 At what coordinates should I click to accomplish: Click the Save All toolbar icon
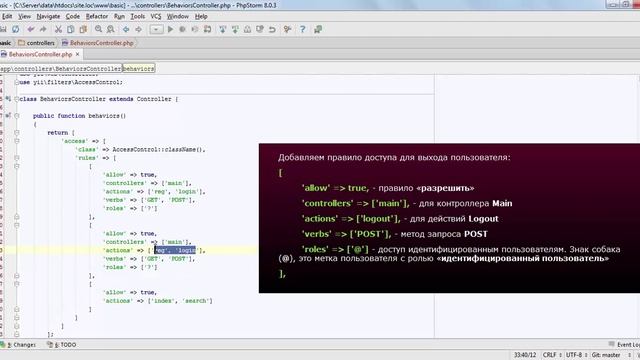(x=3, y=29)
